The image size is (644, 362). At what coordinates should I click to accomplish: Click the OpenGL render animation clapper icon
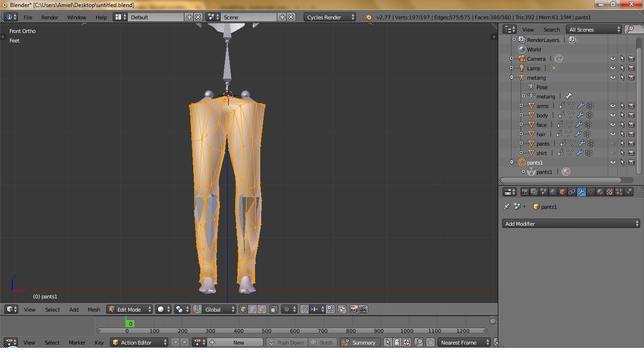363,309
